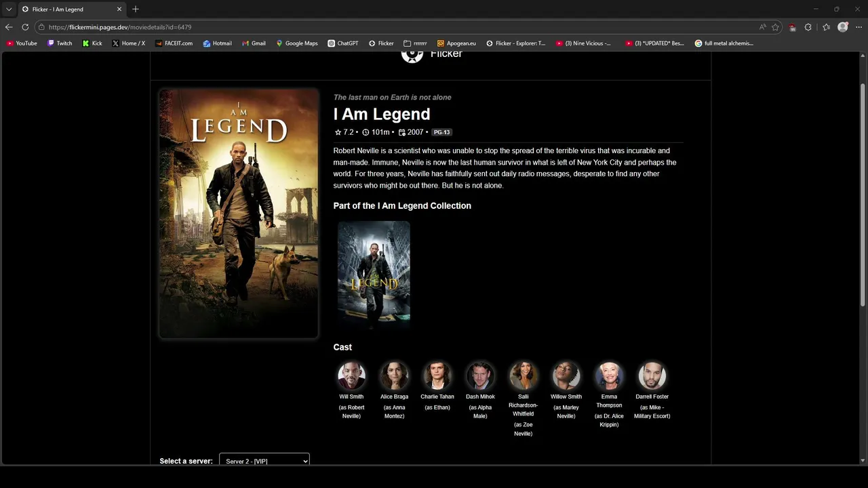Click the 101m runtime text
Screen dimensions: 868x488
coord(376,132)
